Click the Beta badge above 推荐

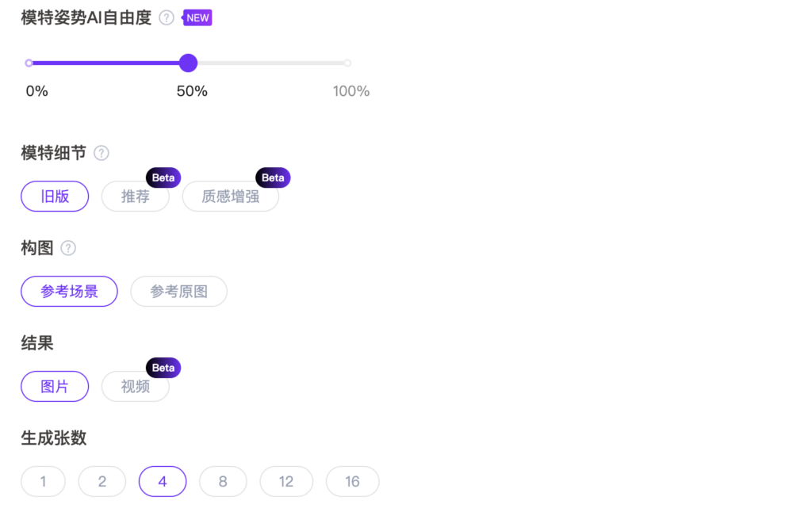163,178
